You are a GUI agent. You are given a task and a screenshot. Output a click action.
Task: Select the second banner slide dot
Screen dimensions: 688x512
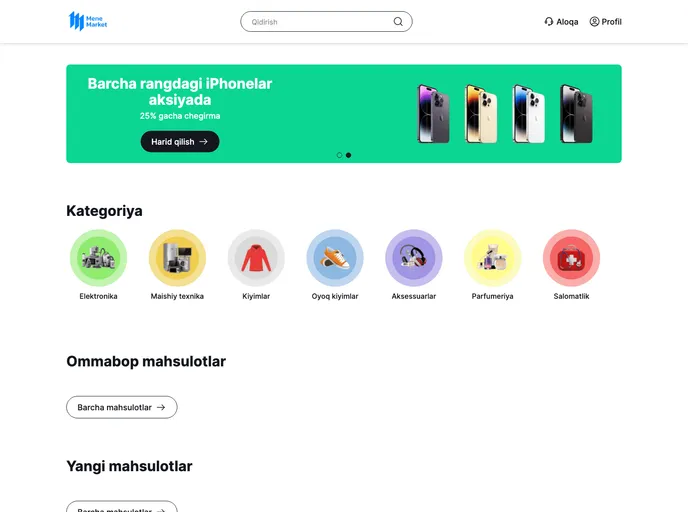coord(348,155)
